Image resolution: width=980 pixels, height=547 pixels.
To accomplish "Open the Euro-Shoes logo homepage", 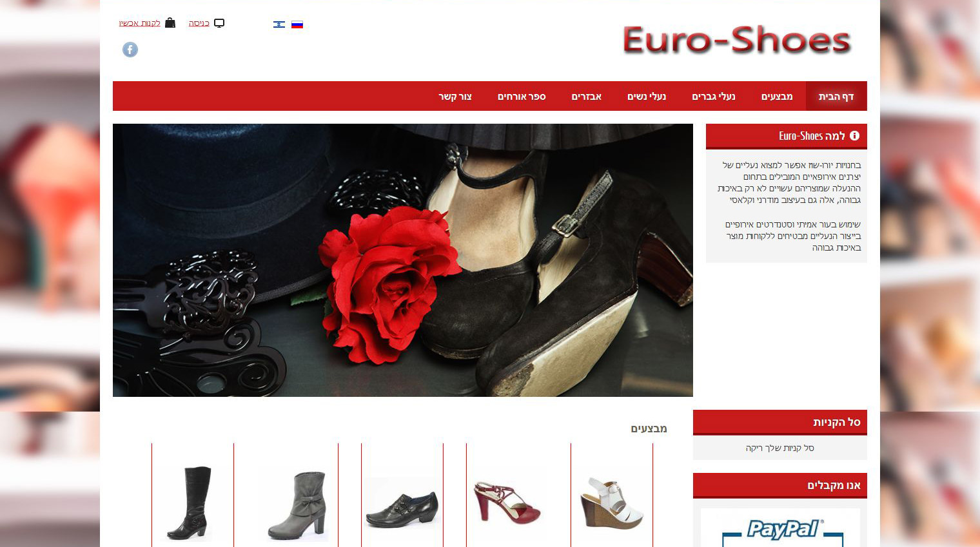I will (x=736, y=40).
